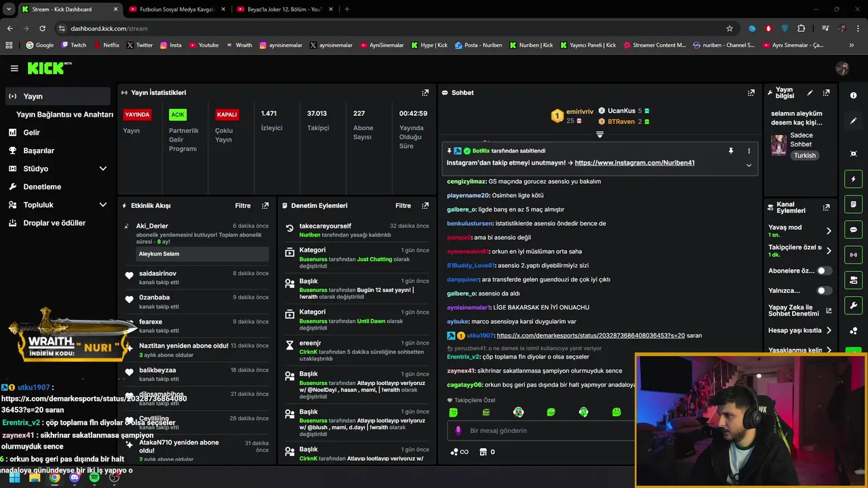The height and width of the screenshot is (488, 868).
Task: Click the Kick logo
Action: coord(49,68)
